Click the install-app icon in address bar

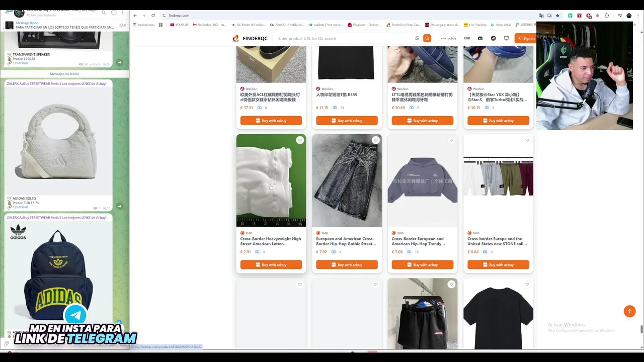[549, 16]
